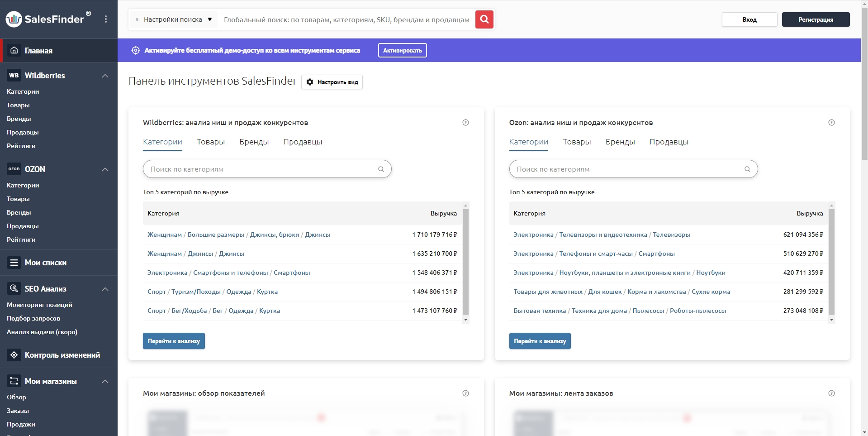Switch to the Продавцы tab in the Ozon panel
The height and width of the screenshot is (436, 868).
(x=669, y=142)
